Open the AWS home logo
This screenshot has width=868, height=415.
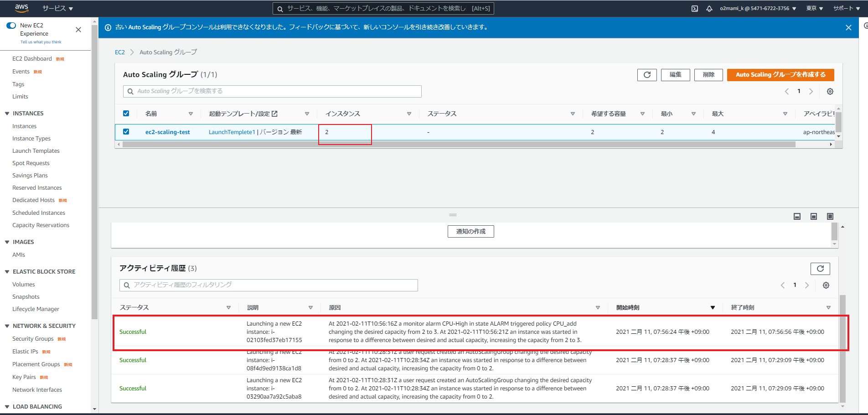coord(21,8)
